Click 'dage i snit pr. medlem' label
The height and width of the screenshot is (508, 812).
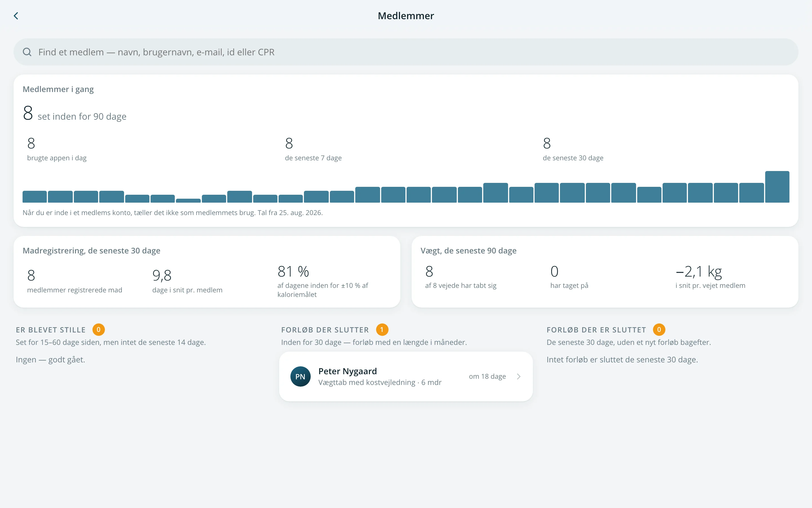(x=187, y=290)
